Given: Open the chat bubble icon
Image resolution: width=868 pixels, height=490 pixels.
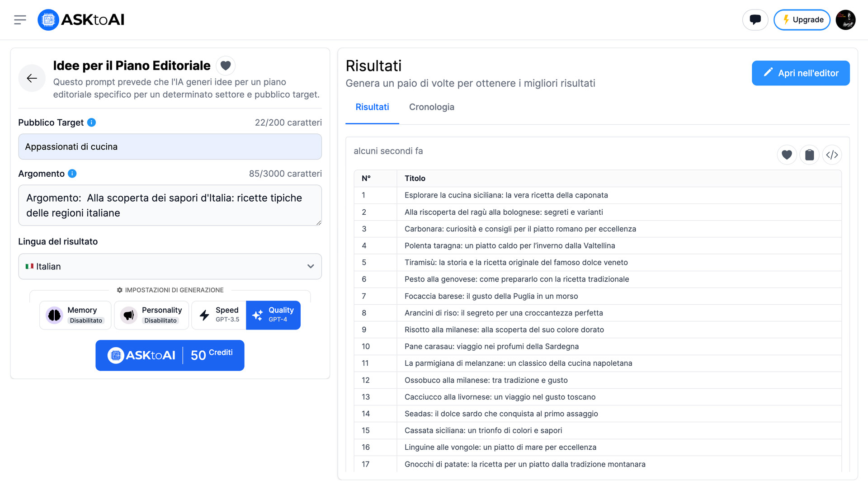Looking at the screenshot, I should 755,20.
